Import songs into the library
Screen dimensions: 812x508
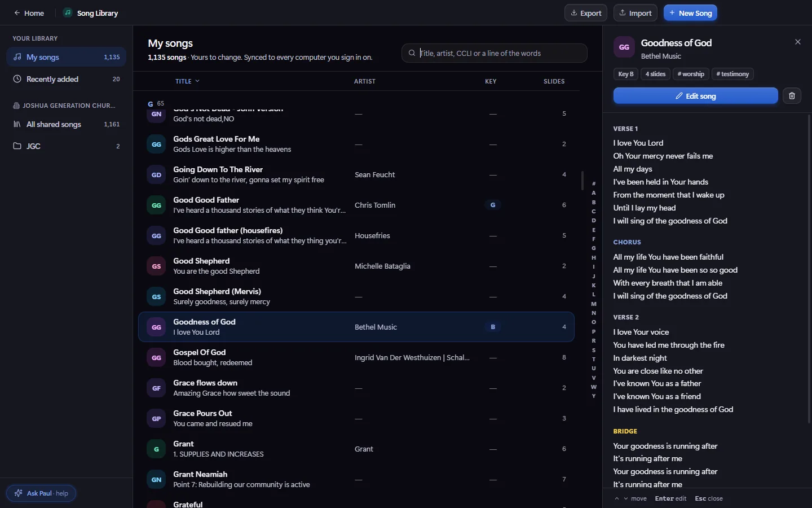click(x=636, y=13)
